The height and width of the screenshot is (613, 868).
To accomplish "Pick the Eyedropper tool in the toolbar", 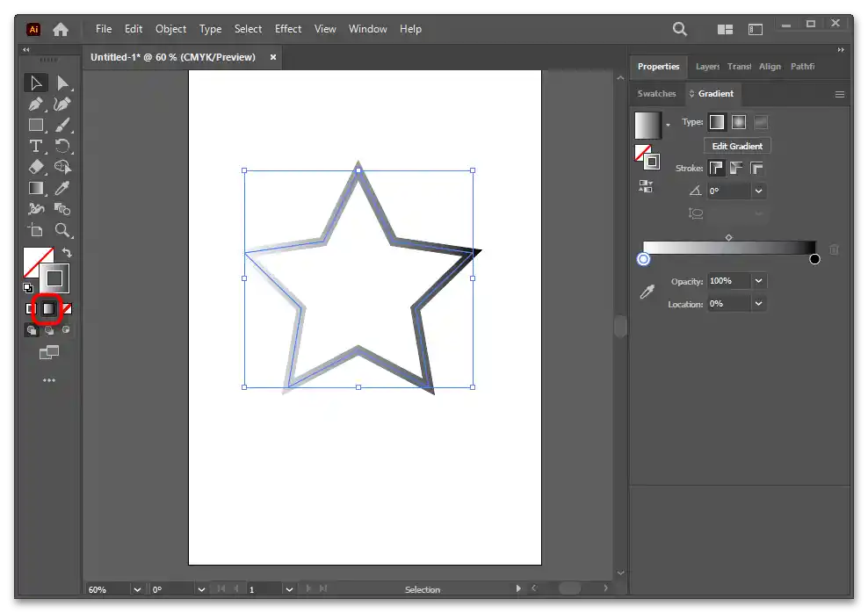I will (x=62, y=188).
